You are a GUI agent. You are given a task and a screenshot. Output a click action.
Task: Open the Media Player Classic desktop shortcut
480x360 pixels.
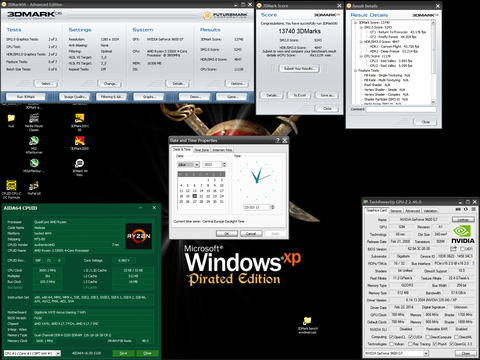click(34, 122)
